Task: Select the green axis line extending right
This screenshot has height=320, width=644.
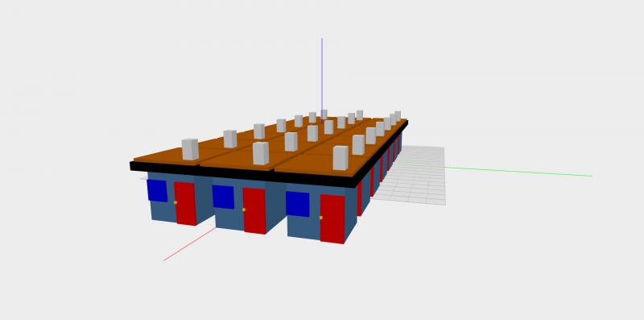Action: (x=518, y=172)
